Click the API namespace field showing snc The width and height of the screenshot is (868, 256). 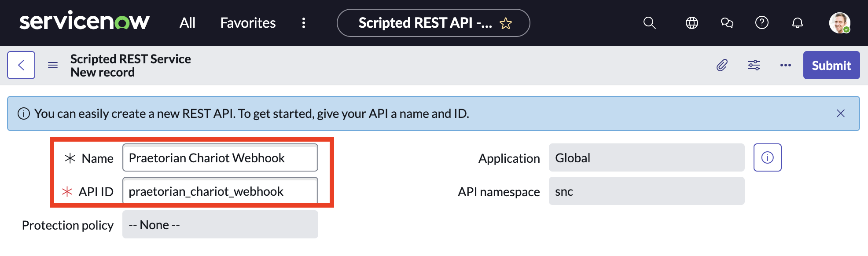click(x=647, y=191)
